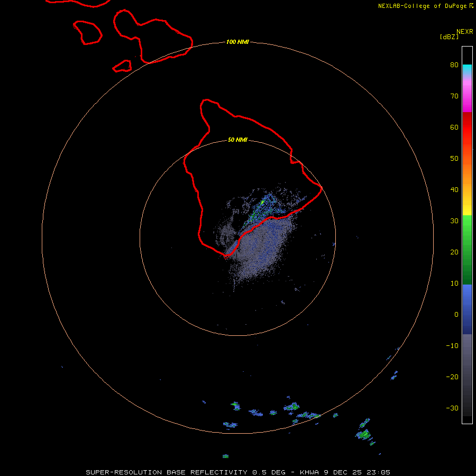
Task: Click the 100 NMI range ring label
Action: coord(237,42)
